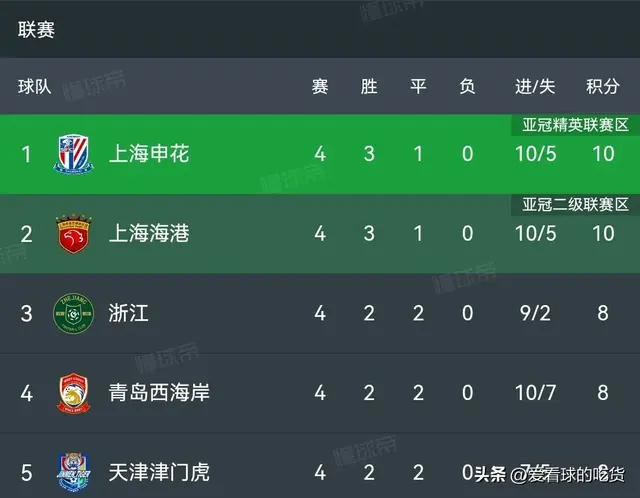Click the 球队 column header
This screenshot has width=640, height=498.
tap(34, 87)
